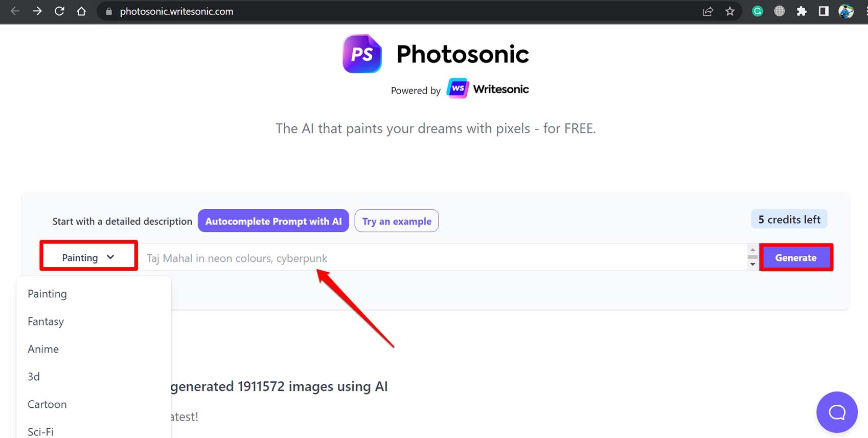Choose Sci-Fi from the style list
The image size is (868, 438).
[40, 431]
